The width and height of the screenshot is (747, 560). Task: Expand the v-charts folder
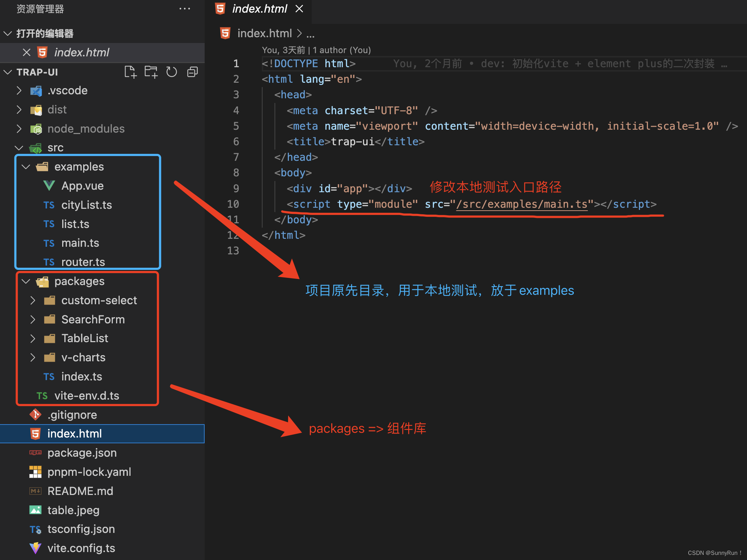[x=33, y=357]
